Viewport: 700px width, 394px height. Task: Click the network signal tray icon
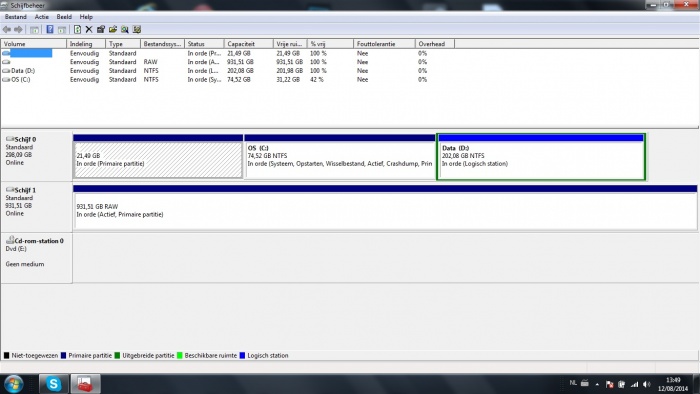[x=634, y=384]
